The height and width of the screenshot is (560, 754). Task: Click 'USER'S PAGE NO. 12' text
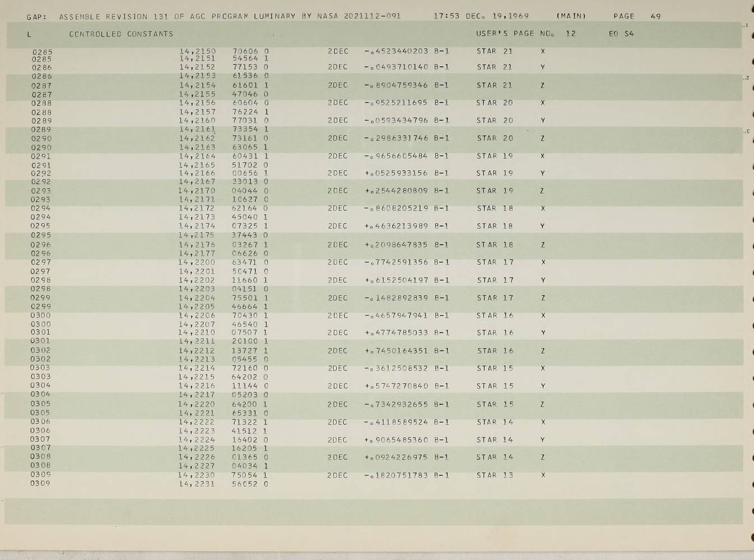525,34
